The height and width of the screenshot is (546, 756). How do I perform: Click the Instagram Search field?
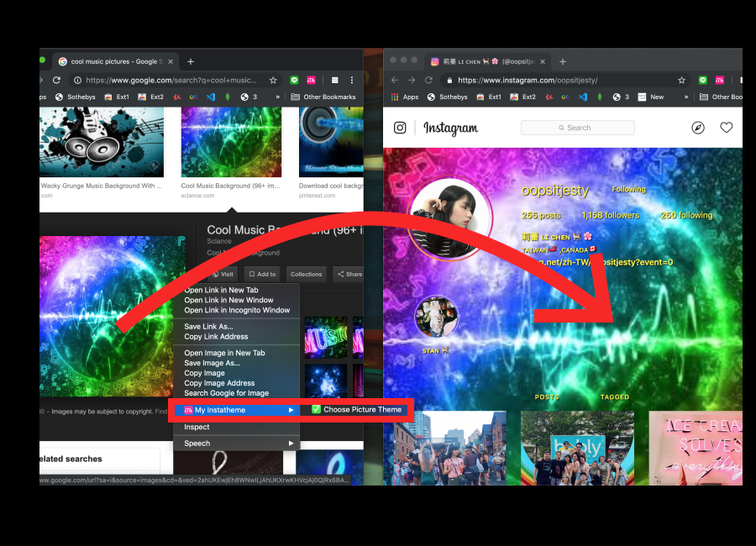pos(578,128)
